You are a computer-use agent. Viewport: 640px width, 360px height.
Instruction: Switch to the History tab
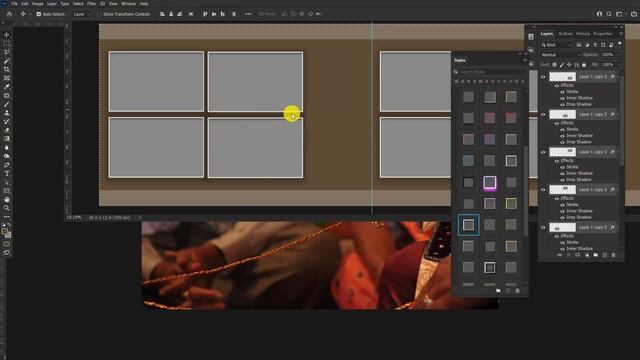[x=582, y=34]
